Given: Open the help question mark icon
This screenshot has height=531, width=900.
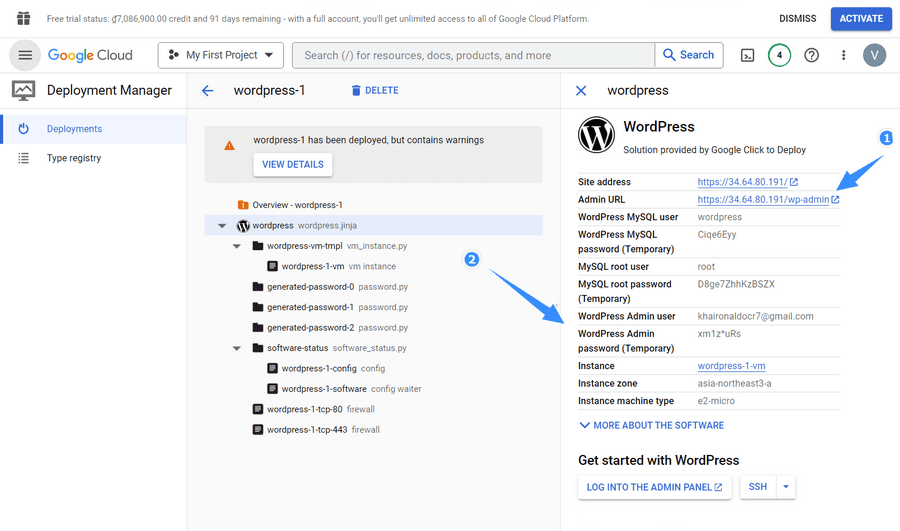Looking at the screenshot, I should click(x=811, y=55).
